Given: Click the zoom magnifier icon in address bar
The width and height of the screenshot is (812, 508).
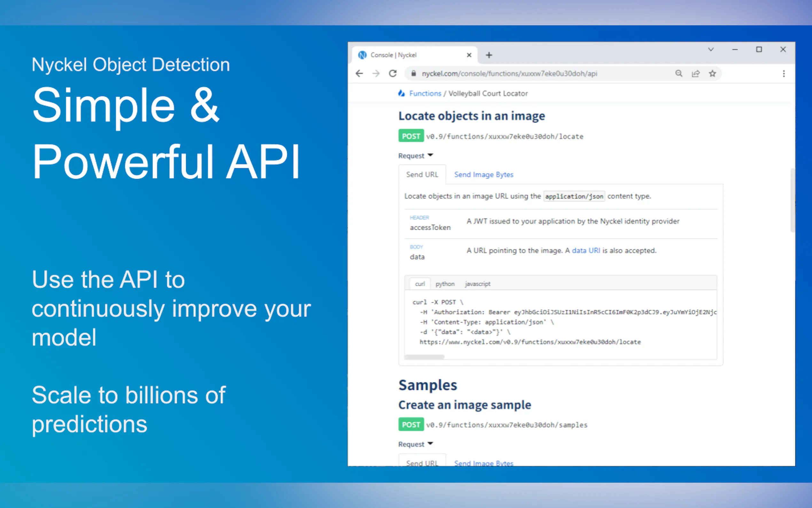Looking at the screenshot, I should [x=679, y=74].
